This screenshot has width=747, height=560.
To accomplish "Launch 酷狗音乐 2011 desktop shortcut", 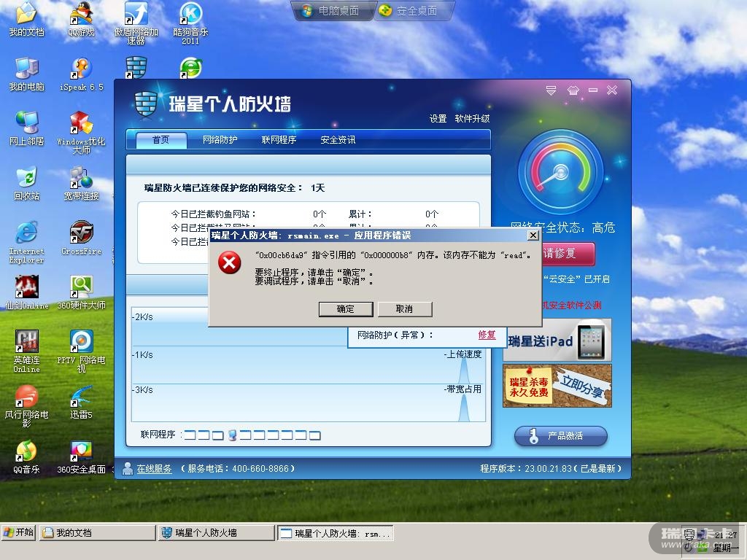I will (x=190, y=22).
